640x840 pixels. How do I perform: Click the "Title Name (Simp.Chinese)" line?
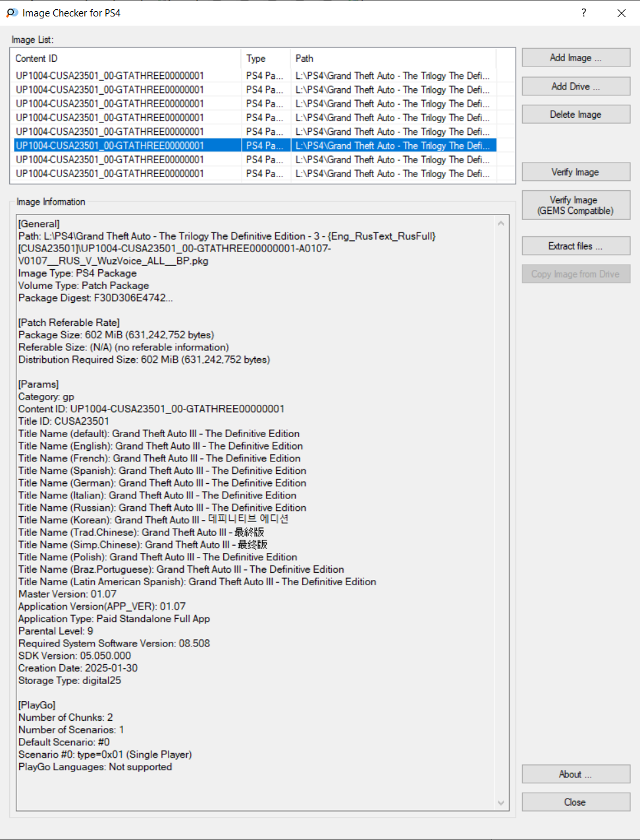[x=143, y=545]
